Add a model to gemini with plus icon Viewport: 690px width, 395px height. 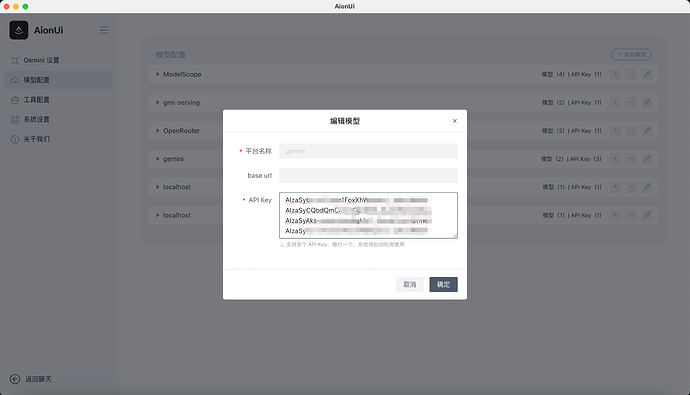click(615, 159)
